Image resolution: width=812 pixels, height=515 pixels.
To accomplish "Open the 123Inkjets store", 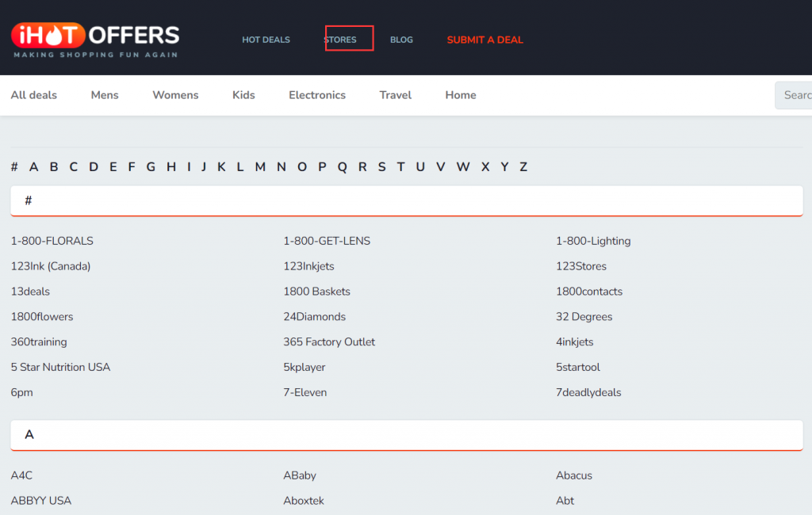I will point(308,266).
